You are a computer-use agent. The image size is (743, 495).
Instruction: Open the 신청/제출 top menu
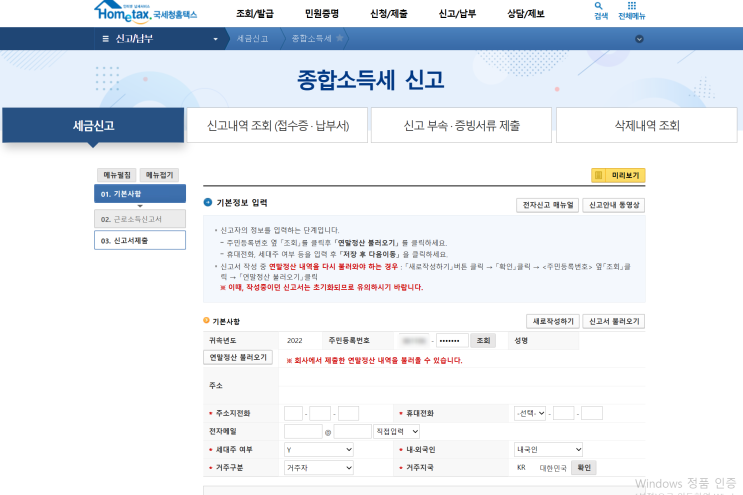[389, 14]
